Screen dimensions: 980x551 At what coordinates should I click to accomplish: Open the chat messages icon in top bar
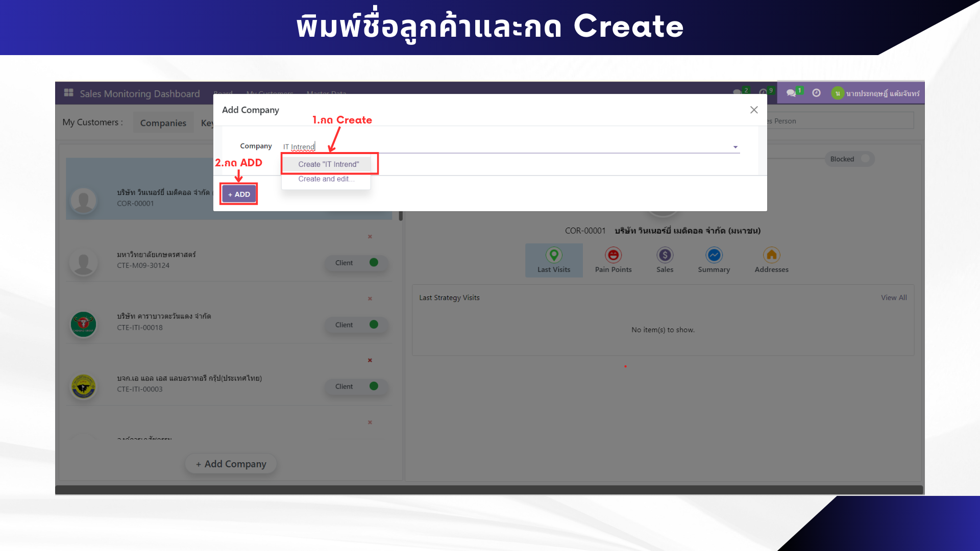coord(791,93)
